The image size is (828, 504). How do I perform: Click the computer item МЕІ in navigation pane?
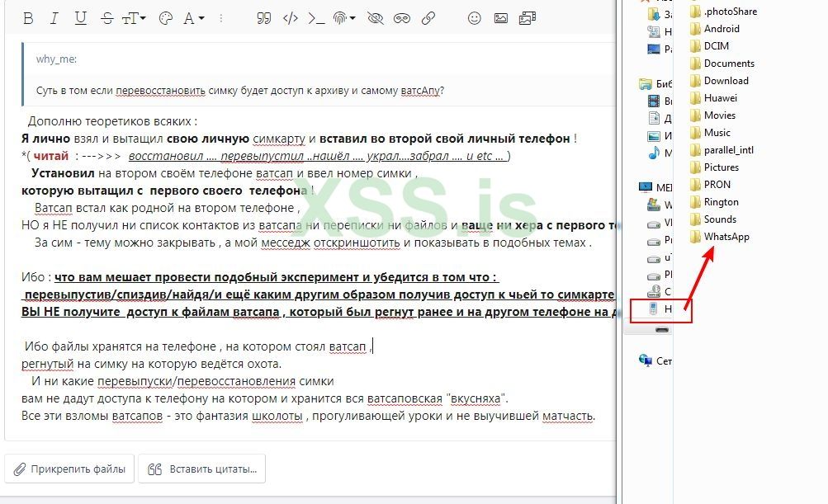point(655,186)
